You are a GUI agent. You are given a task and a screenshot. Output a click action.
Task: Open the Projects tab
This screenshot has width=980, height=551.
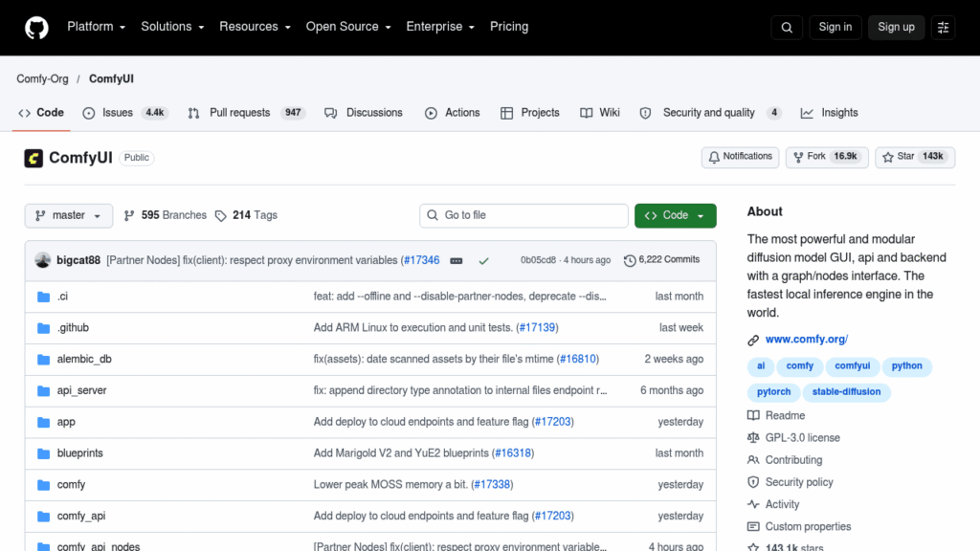click(x=530, y=113)
